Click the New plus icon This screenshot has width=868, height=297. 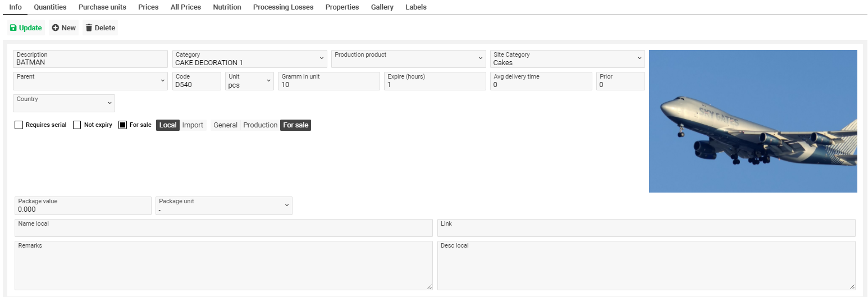pyautogui.click(x=56, y=28)
